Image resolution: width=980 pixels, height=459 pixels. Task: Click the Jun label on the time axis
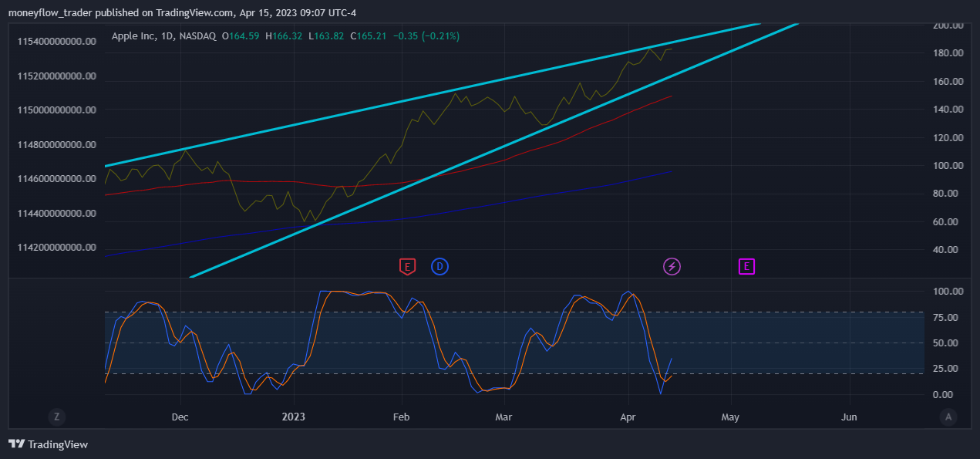pyautogui.click(x=849, y=417)
